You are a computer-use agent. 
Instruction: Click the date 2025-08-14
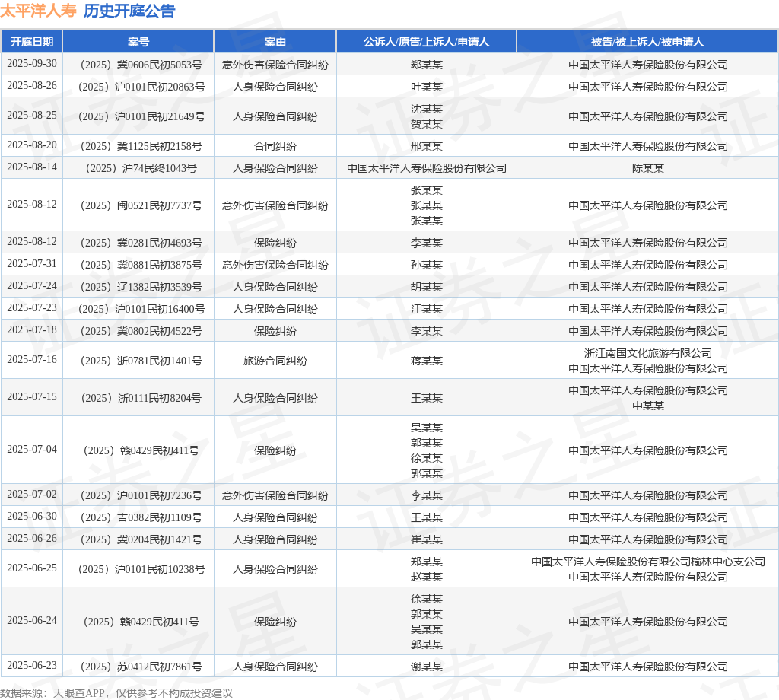pos(32,167)
